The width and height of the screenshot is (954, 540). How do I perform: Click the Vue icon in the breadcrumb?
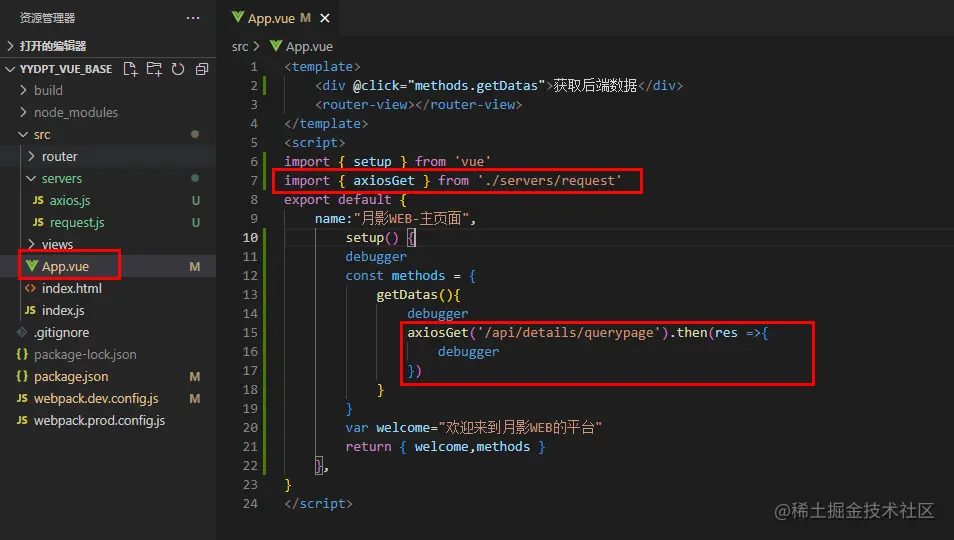coord(276,46)
